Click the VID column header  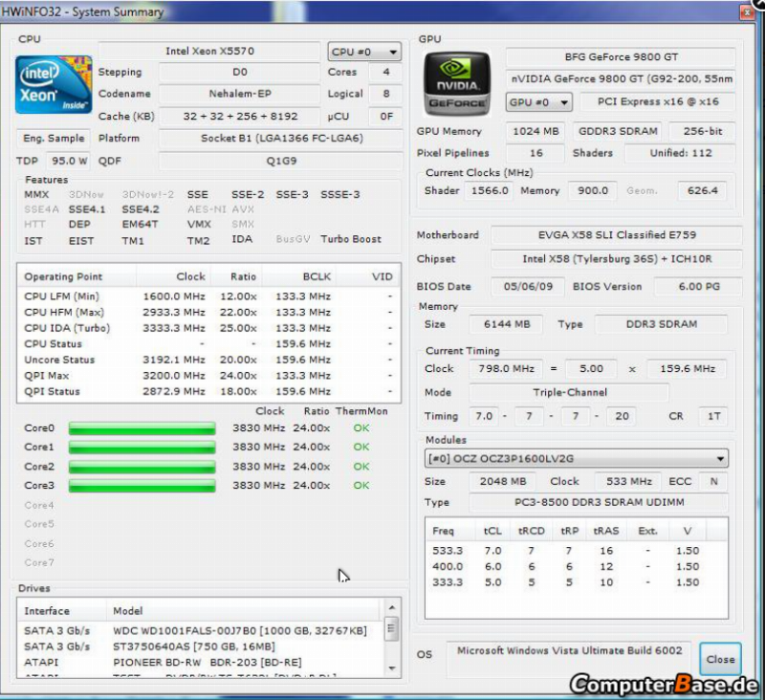pyautogui.click(x=368, y=276)
